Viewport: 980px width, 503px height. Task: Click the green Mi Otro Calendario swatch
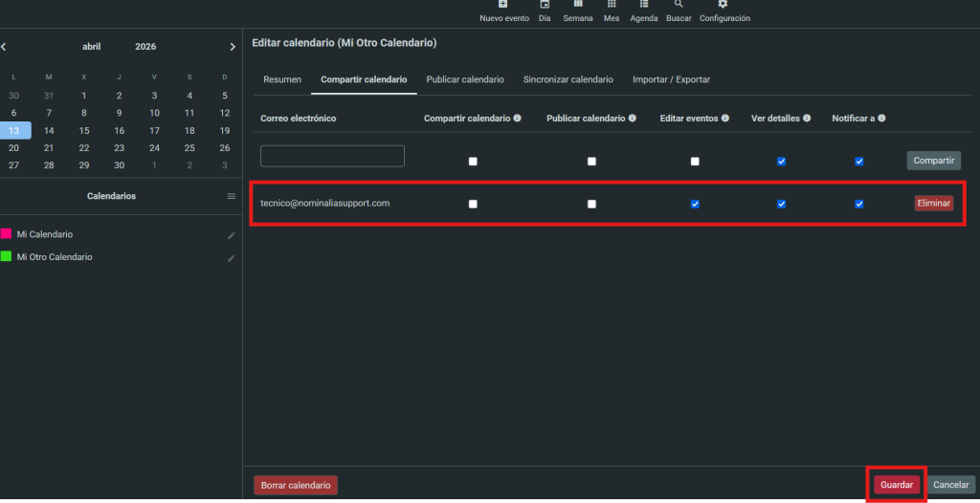coord(6,257)
